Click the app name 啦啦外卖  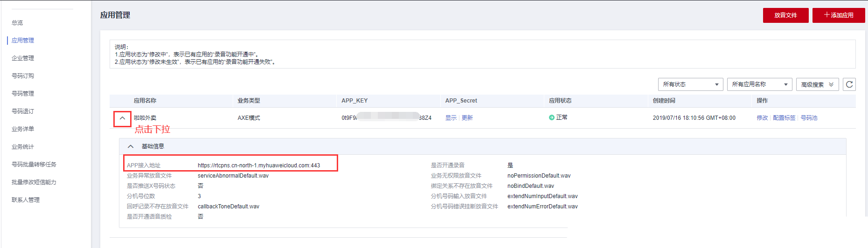[145, 118]
